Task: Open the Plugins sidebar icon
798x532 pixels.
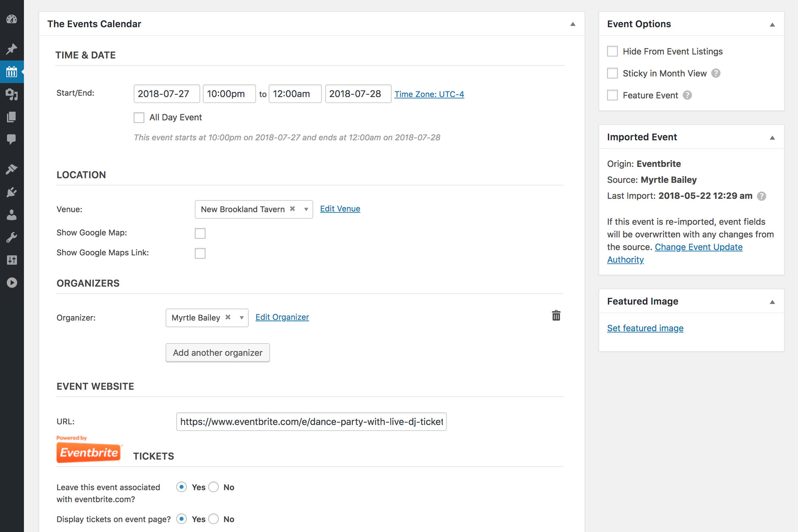Action: coord(12,192)
